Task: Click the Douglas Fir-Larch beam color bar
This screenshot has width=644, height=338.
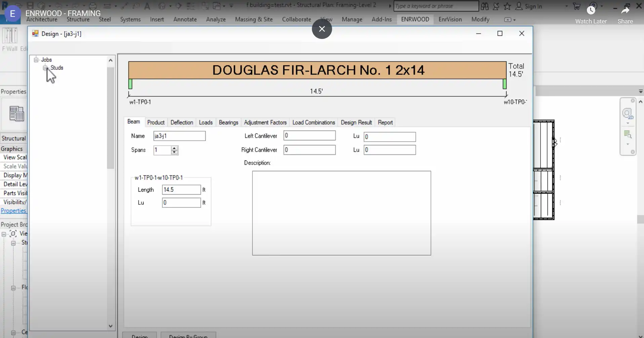Action: (x=317, y=70)
